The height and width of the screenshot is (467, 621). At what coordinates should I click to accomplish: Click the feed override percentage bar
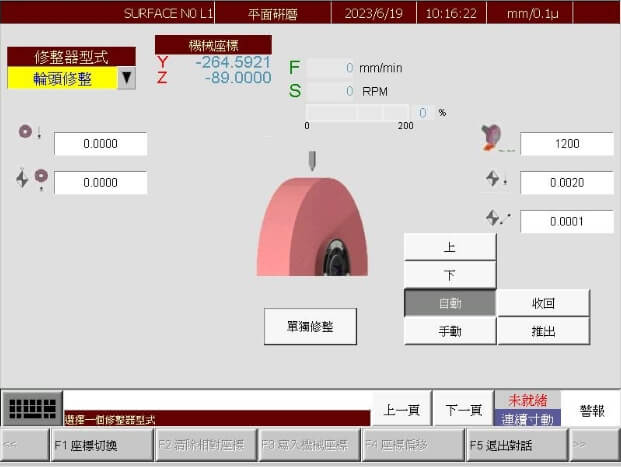pyautogui.click(x=357, y=112)
